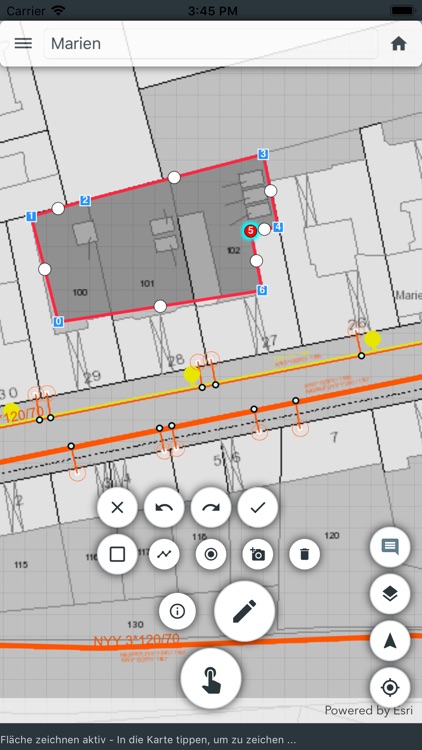
Task: Open the hamburger menu
Action: 23,44
